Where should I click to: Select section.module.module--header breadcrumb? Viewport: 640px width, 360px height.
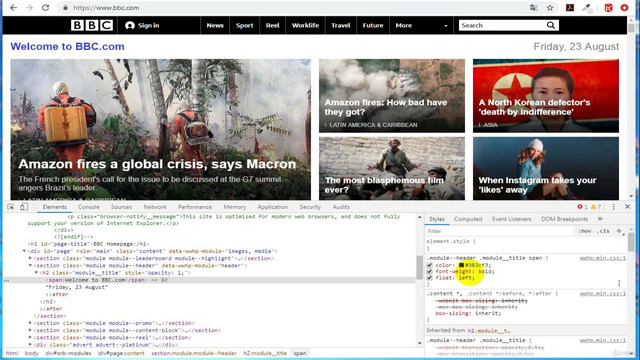194,353
